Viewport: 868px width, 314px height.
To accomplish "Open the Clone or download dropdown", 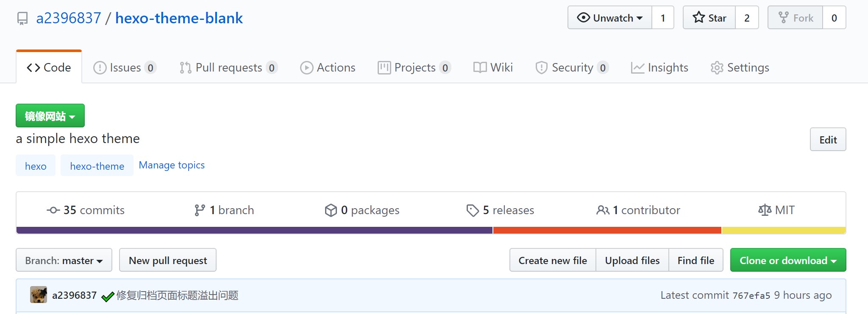I will pyautogui.click(x=788, y=260).
